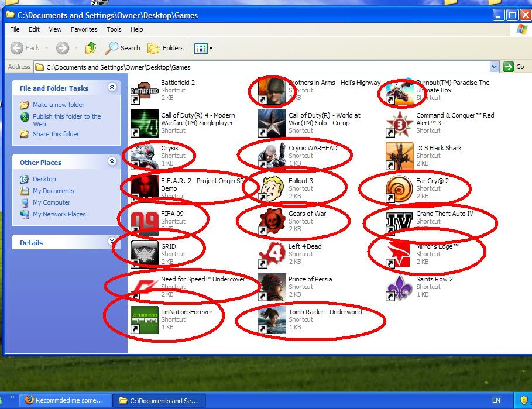
Task: Select the Crysis shortcut icon
Action: pos(145,156)
